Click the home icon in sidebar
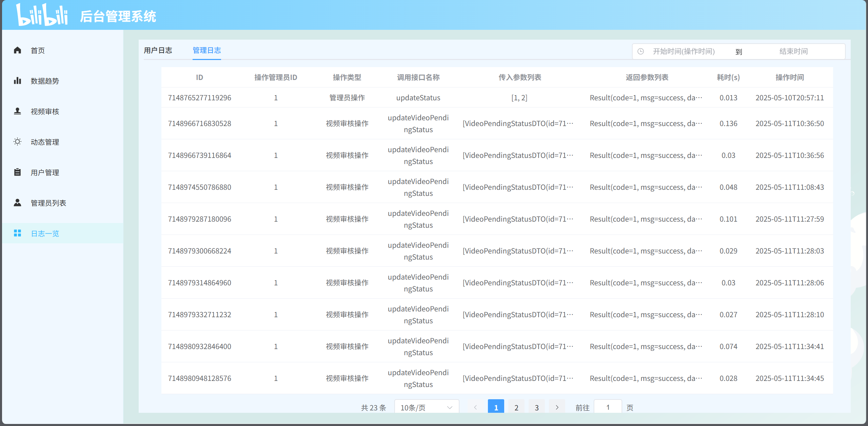 click(17, 50)
